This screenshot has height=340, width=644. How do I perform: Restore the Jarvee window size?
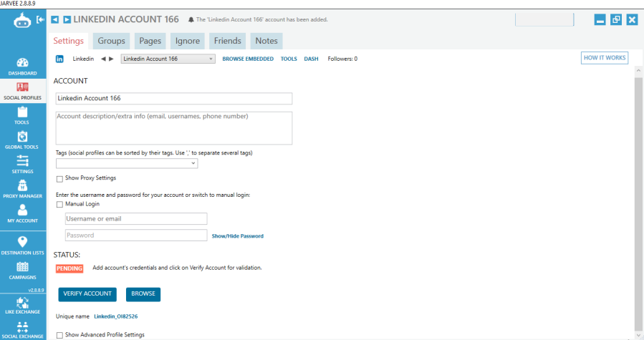click(x=616, y=19)
